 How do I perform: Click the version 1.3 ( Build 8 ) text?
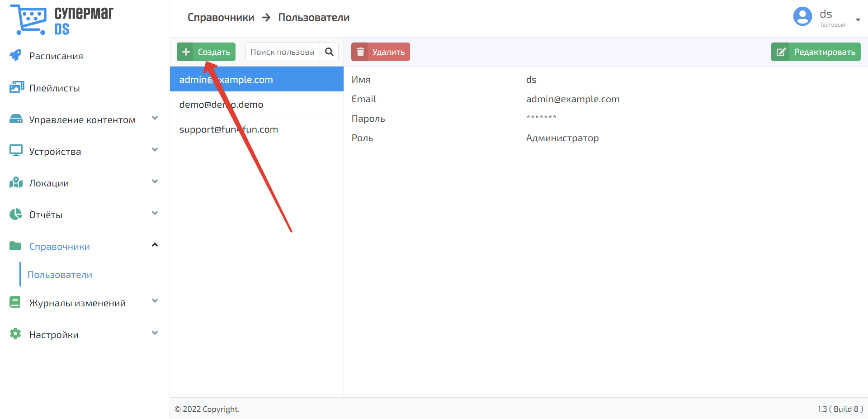840,409
